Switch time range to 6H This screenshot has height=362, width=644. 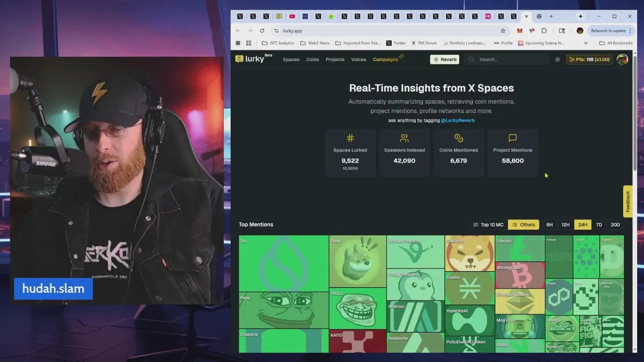point(549,225)
